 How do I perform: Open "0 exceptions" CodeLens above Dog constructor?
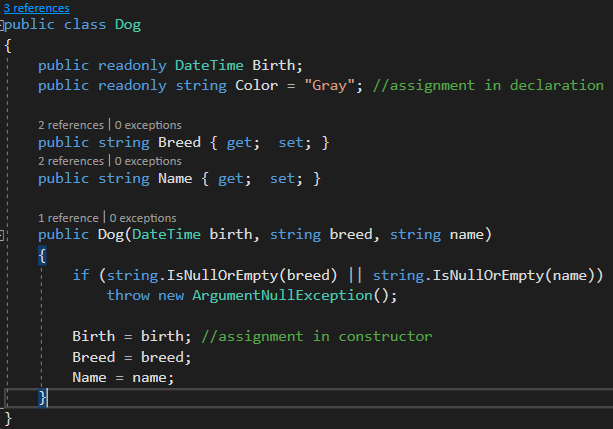tap(143, 217)
